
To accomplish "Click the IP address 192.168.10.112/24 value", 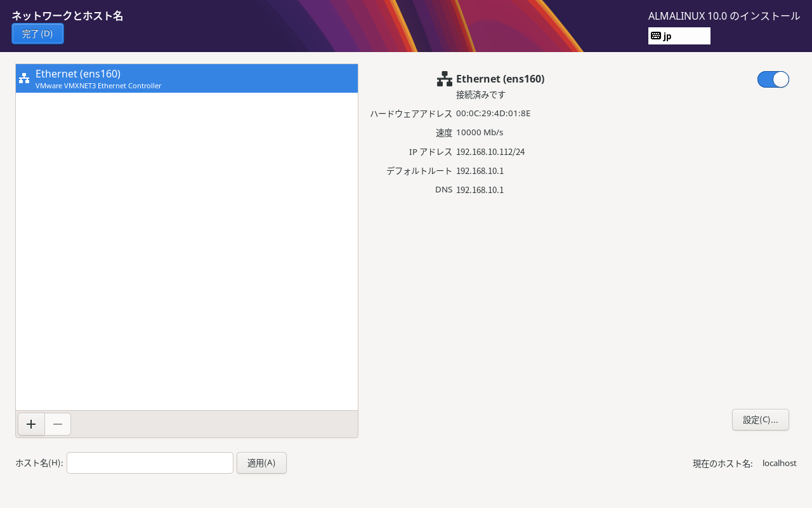I will (x=490, y=152).
